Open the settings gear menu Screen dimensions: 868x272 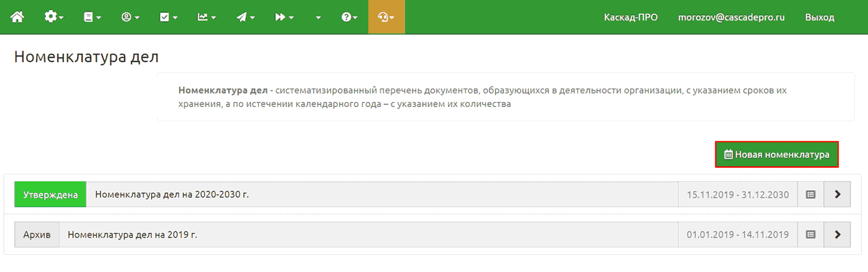pos(54,17)
